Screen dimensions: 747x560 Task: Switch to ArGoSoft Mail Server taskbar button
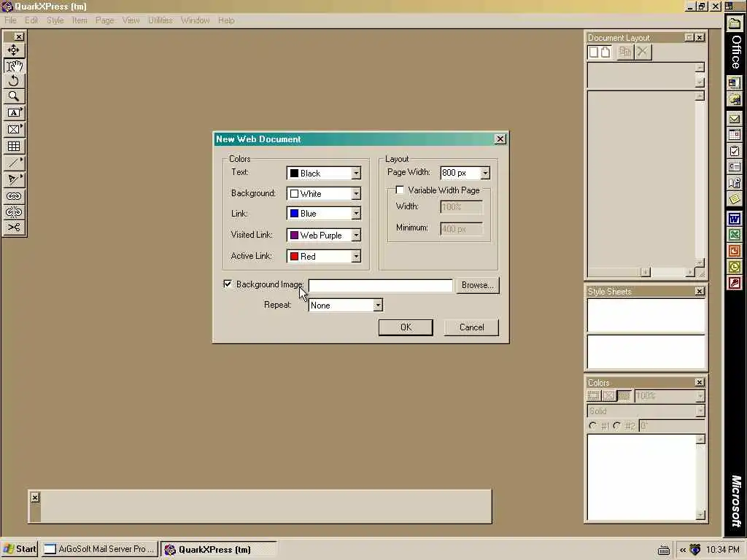(99, 549)
